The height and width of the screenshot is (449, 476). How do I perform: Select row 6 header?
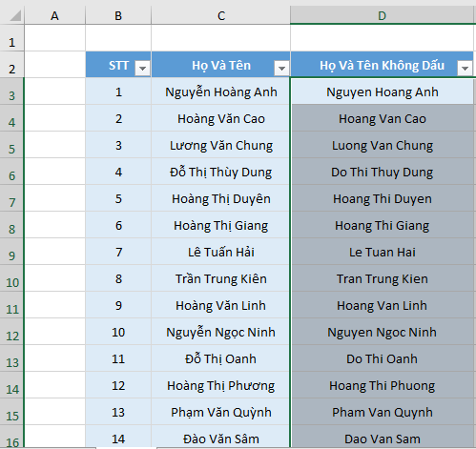point(11,172)
